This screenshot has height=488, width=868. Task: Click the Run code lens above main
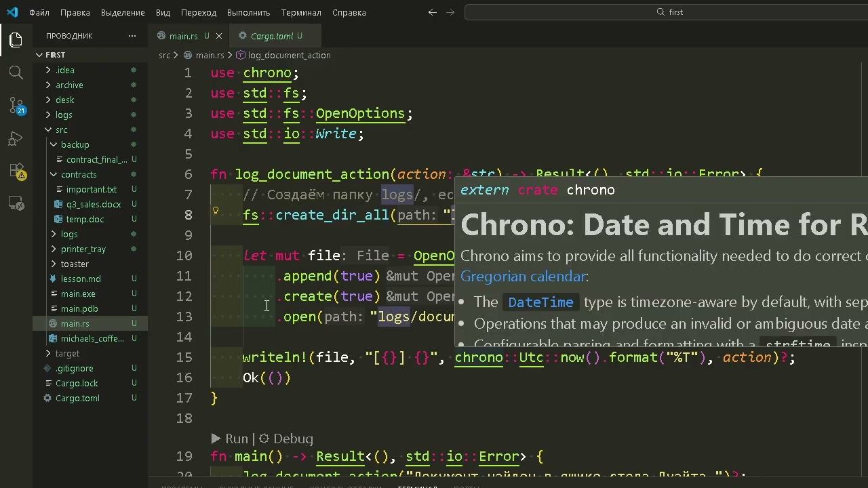(229, 439)
